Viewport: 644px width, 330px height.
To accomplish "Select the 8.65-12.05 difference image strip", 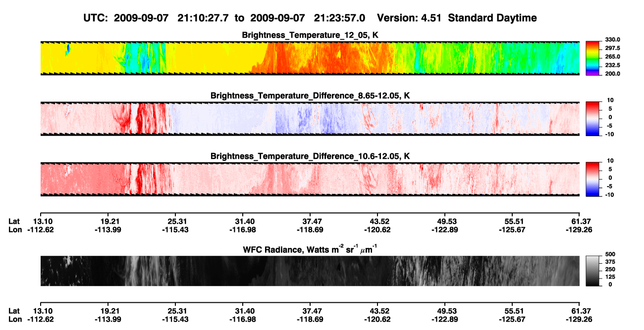I will point(310,118).
